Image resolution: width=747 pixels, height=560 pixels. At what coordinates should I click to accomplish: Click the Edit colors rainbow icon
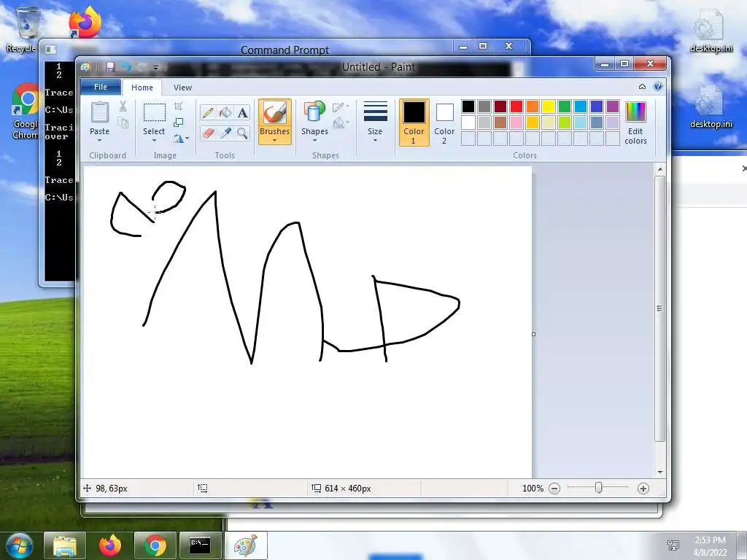(x=635, y=112)
